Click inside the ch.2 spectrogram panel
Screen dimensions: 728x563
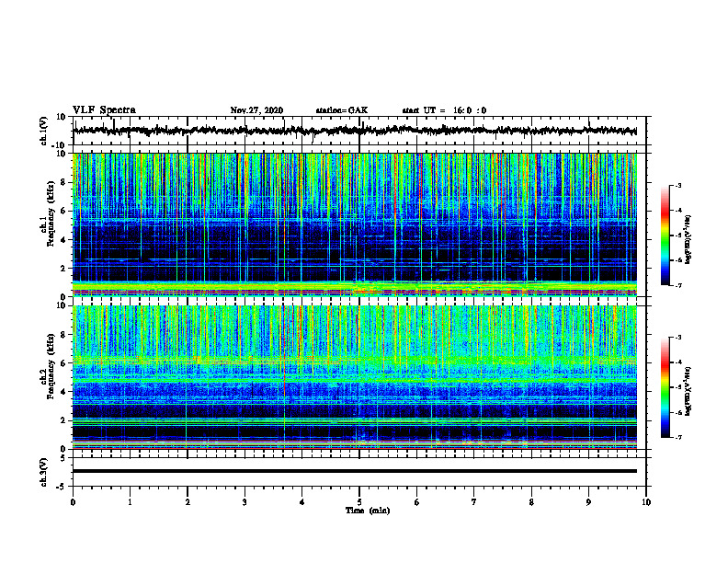(355, 377)
